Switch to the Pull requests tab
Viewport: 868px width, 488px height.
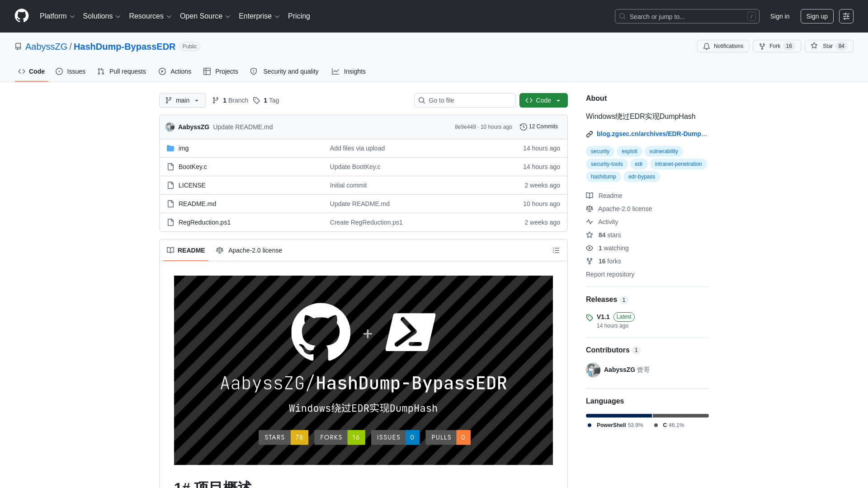[x=122, y=71]
